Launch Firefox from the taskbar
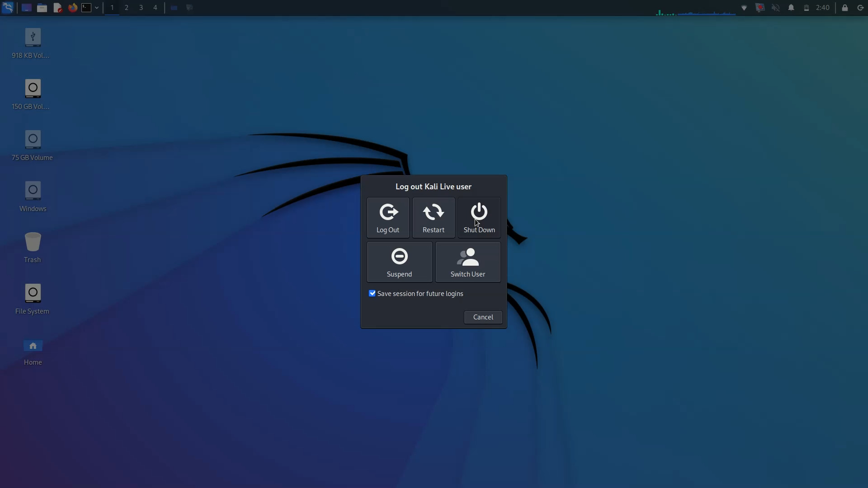868x488 pixels. click(x=72, y=7)
